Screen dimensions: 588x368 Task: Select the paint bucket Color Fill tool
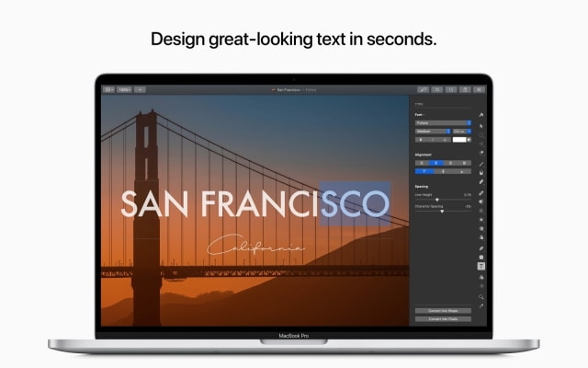pos(481,173)
